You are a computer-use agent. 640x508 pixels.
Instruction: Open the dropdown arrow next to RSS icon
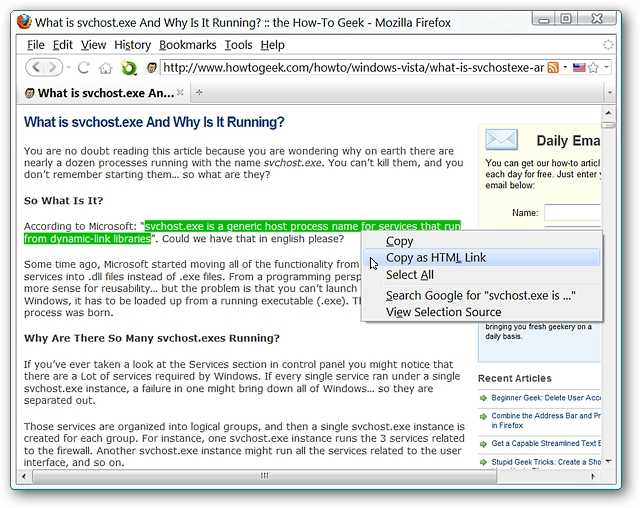coord(565,67)
